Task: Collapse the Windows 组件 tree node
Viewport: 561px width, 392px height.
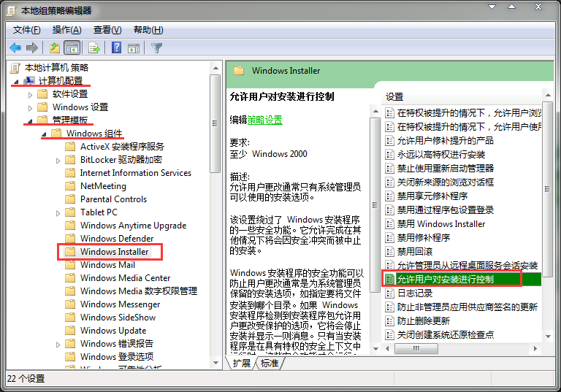Action: point(44,134)
